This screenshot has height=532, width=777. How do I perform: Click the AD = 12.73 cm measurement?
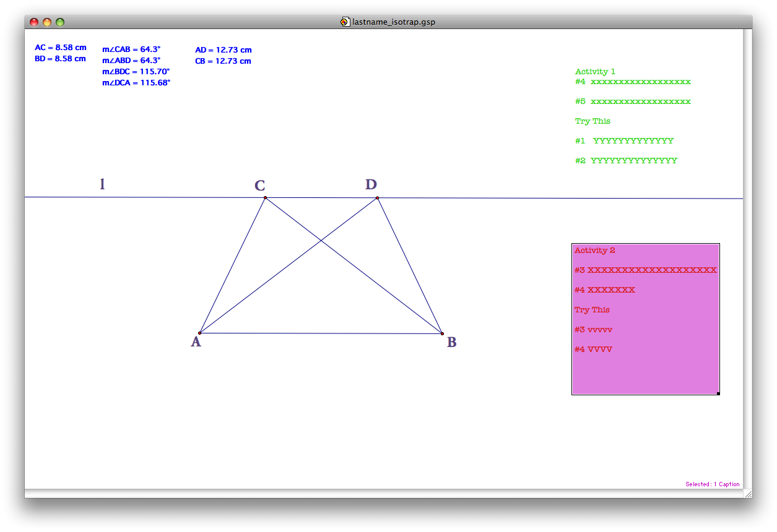click(224, 49)
